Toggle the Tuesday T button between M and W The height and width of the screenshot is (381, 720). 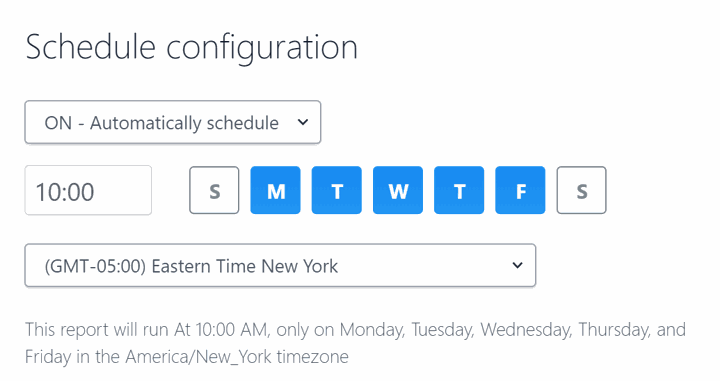pos(337,190)
